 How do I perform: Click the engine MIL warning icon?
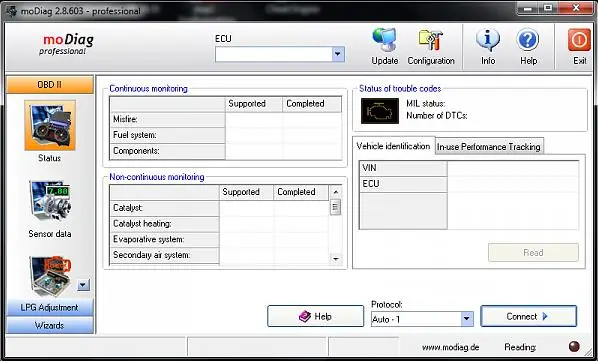[379, 111]
